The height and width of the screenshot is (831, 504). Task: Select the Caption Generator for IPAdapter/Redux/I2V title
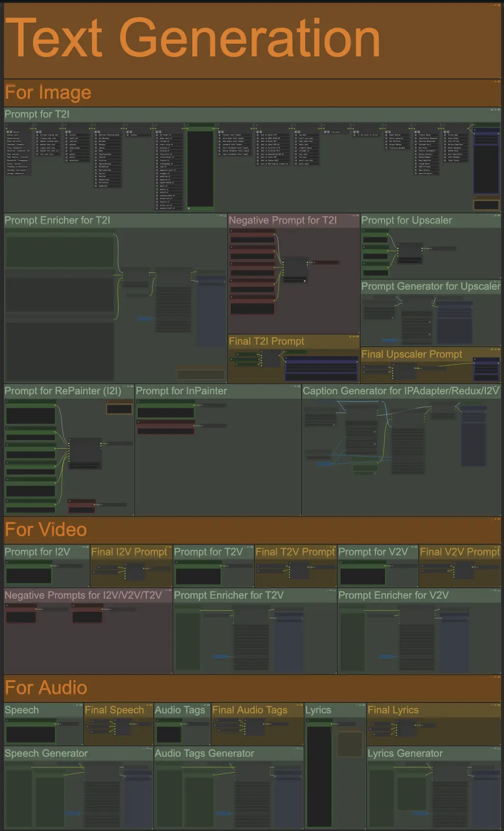(x=400, y=391)
